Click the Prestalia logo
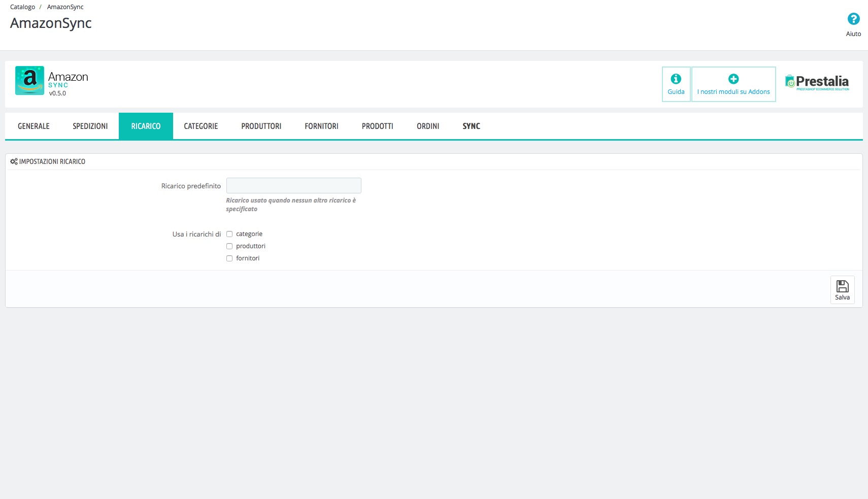 (817, 82)
